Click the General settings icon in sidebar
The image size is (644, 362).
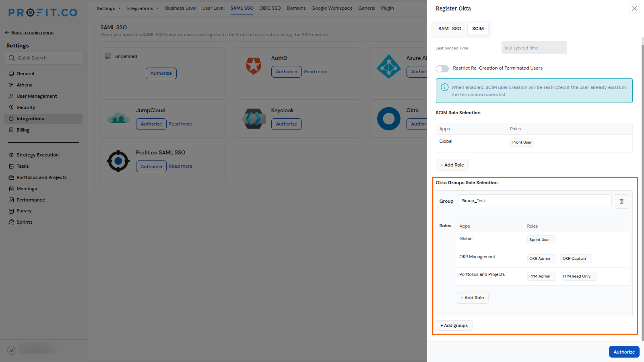point(11,74)
